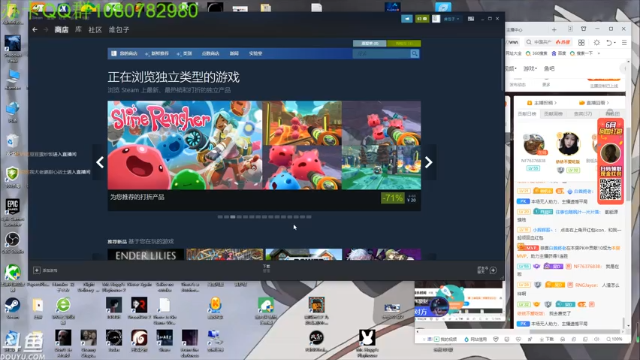
Task: Open the second store menu with plus sign
Action: point(157,53)
